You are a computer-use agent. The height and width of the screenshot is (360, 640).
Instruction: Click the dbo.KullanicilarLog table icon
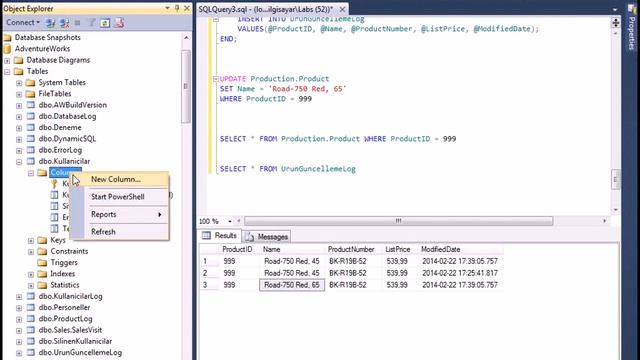tap(31, 296)
